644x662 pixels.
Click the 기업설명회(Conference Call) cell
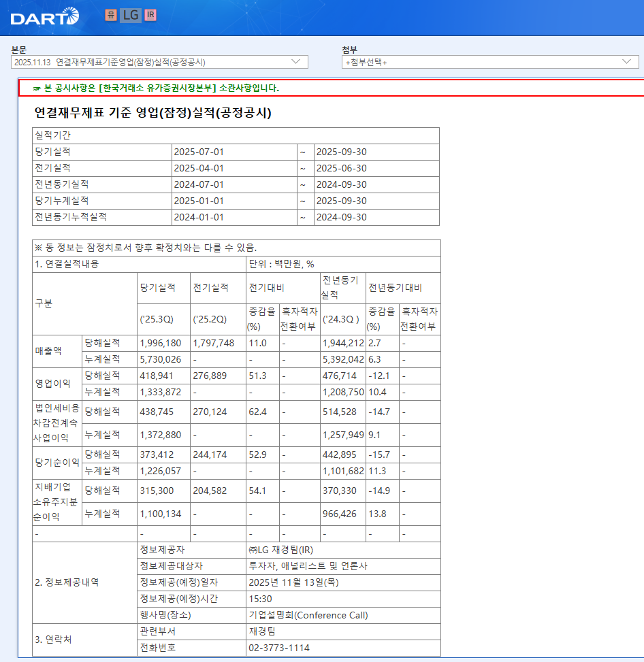point(308,615)
